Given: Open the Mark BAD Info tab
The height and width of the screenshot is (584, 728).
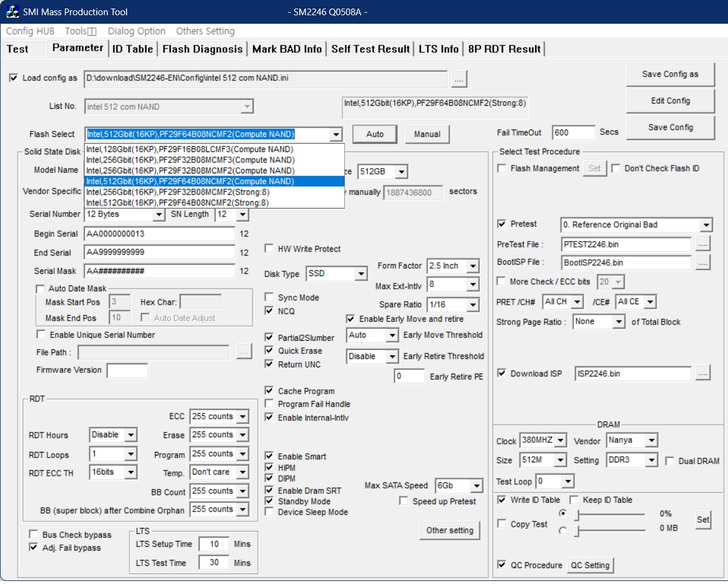Looking at the screenshot, I should coord(287,49).
